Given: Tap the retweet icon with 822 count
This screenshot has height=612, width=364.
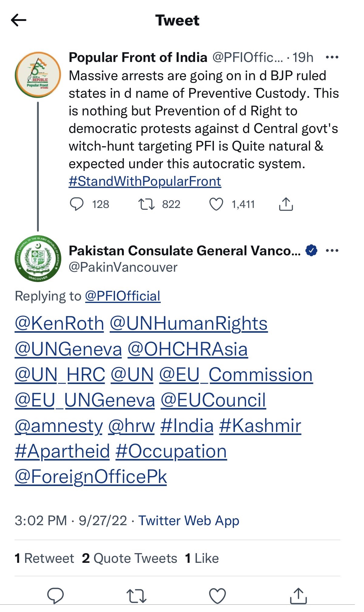Looking at the screenshot, I should click(147, 204).
